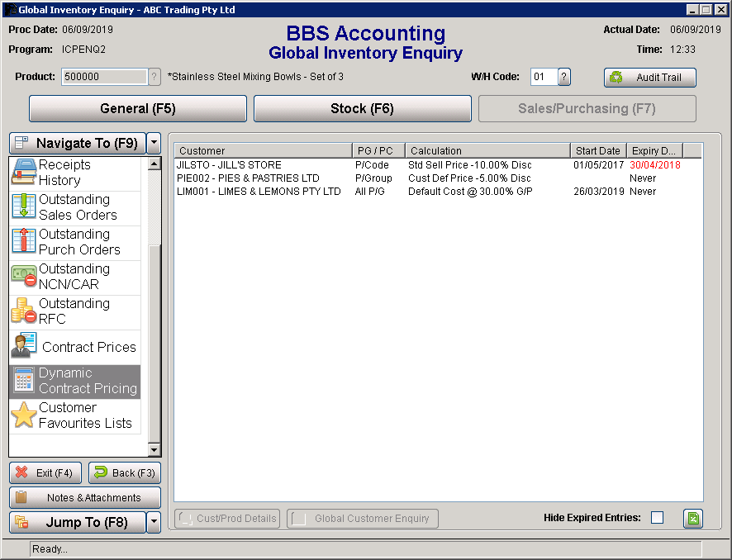Open Outstanding Sales Orders icon
Viewport: 732px width, 560px height.
pyautogui.click(x=24, y=207)
